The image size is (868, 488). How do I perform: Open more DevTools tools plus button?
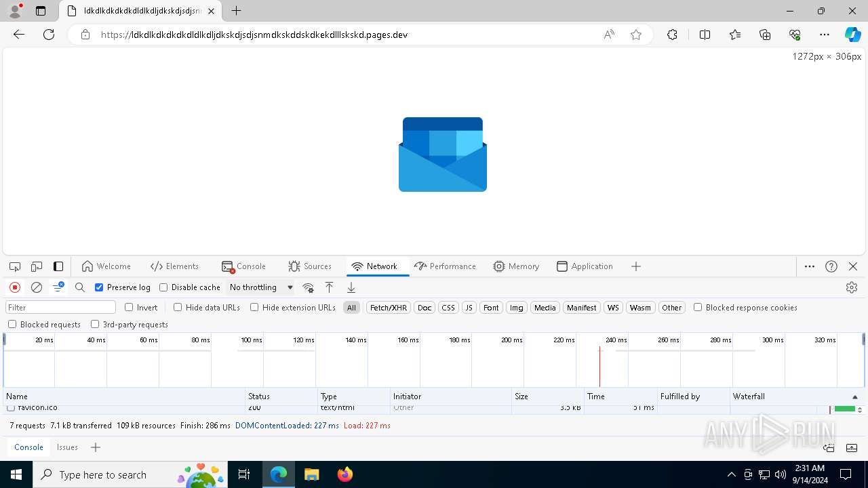click(x=636, y=266)
